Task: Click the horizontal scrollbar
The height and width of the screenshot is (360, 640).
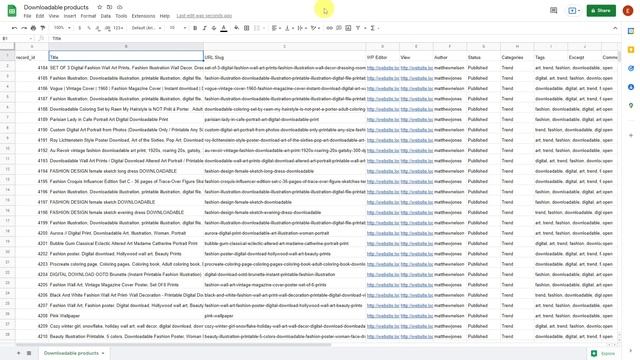Action: [x=173, y=345]
